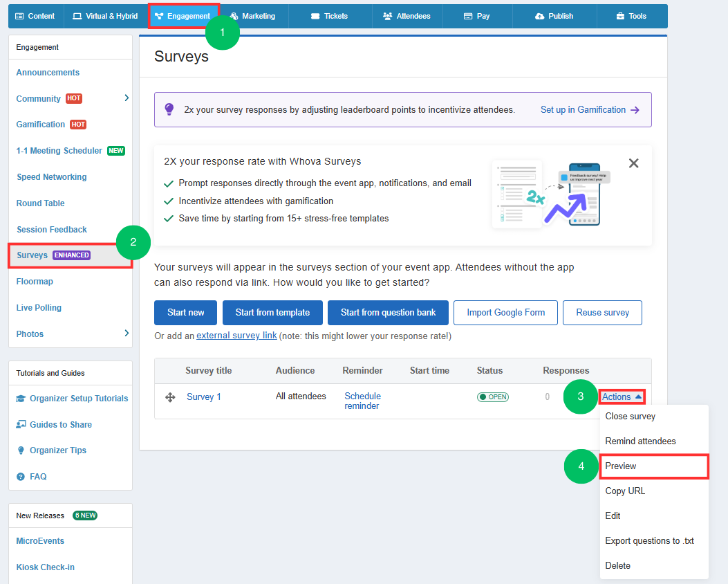Screen dimensions: 728x584
Task: Click the graduation cap tutorials icon
Action: [21, 398]
